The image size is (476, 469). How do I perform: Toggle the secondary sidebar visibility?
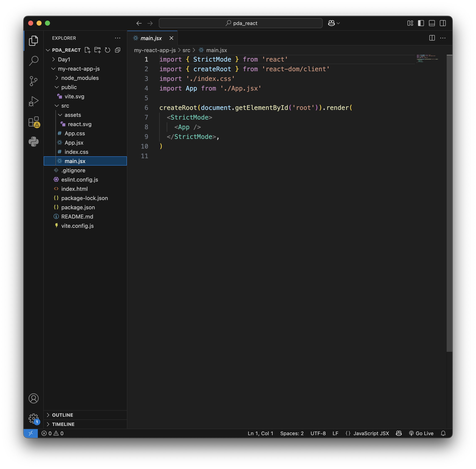pos(443,23)
